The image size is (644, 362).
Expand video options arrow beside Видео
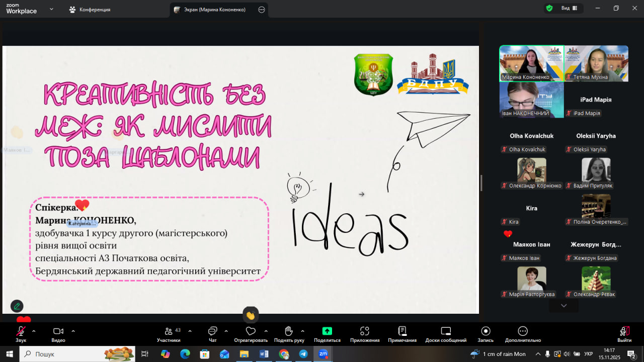[x=73, y=331]
